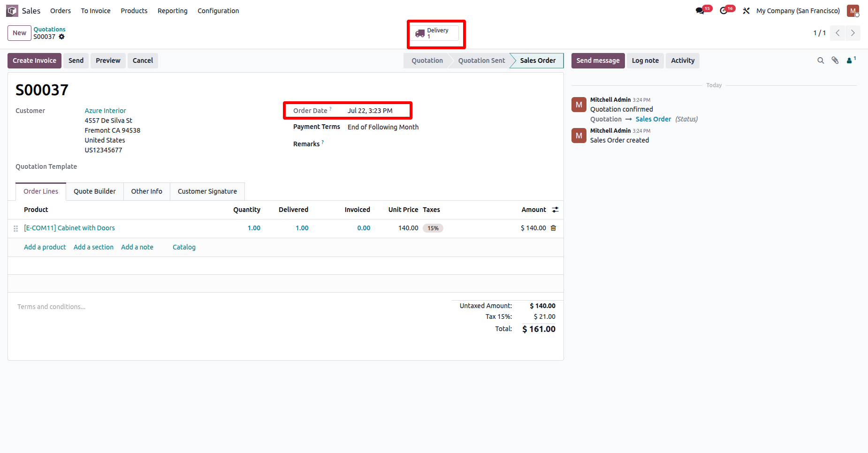Search chatter messages magnifier icon
Screen dimensions: 868x453
point(821,60)
